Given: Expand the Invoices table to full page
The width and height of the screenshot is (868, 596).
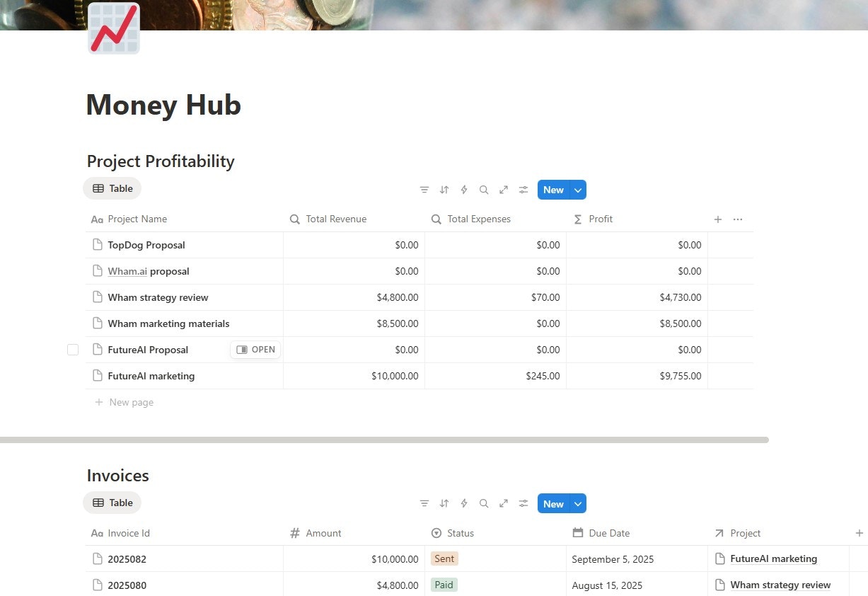Looking at the screenshot, I should click(504, 503).
